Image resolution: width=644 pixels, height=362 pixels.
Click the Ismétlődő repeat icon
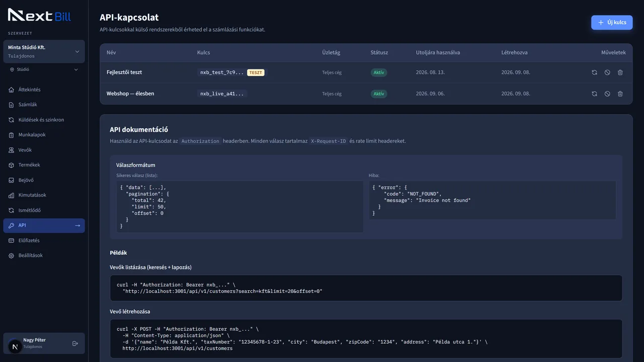tap(12, 210)
